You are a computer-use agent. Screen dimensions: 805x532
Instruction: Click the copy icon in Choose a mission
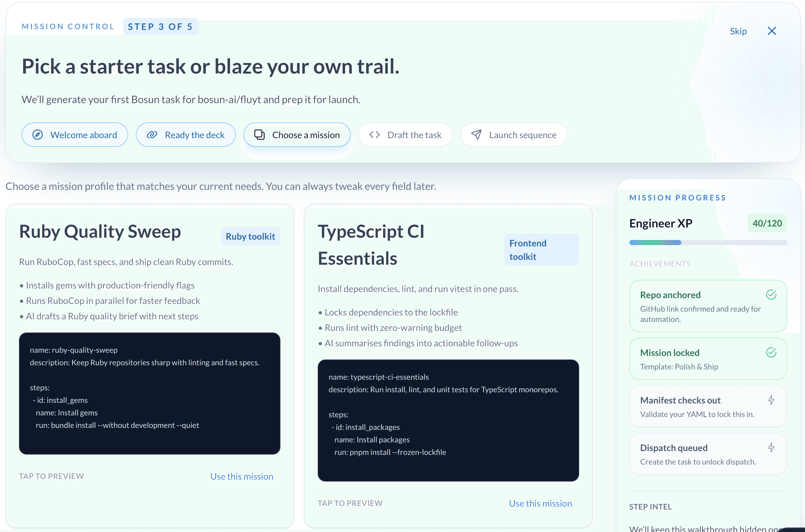click(260, 135)
